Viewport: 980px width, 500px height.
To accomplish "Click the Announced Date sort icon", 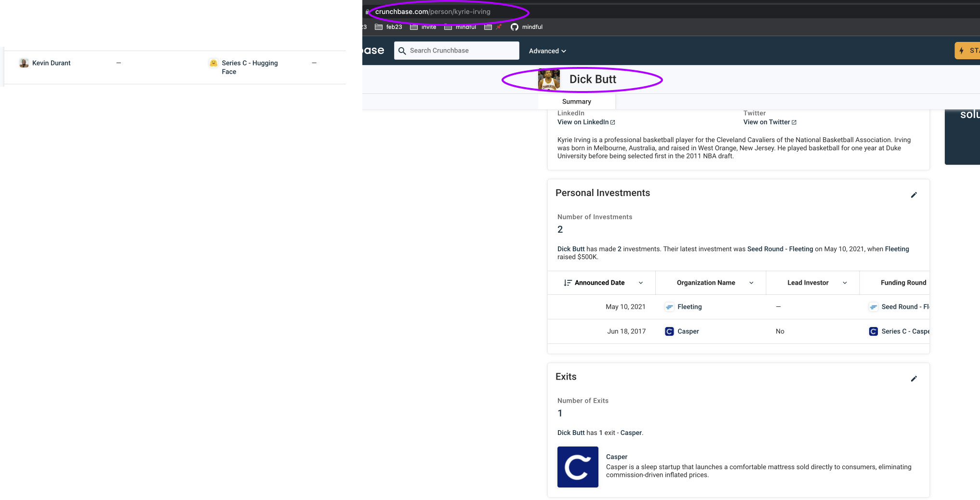I will tap(568, 283).
